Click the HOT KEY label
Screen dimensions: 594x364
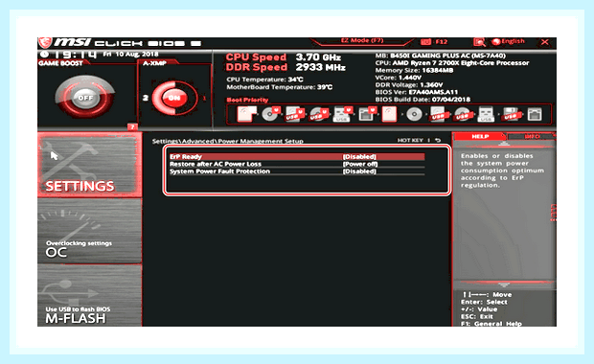coord(410,140)
